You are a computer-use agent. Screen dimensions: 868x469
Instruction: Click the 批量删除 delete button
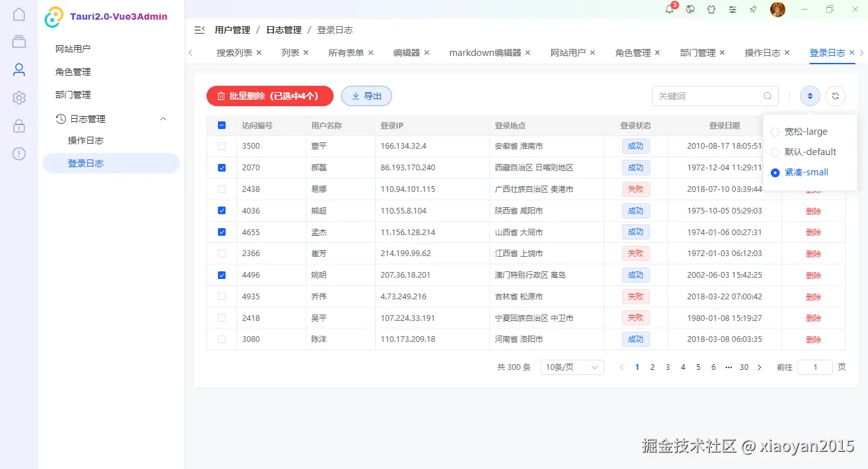(x=269, y=95)
